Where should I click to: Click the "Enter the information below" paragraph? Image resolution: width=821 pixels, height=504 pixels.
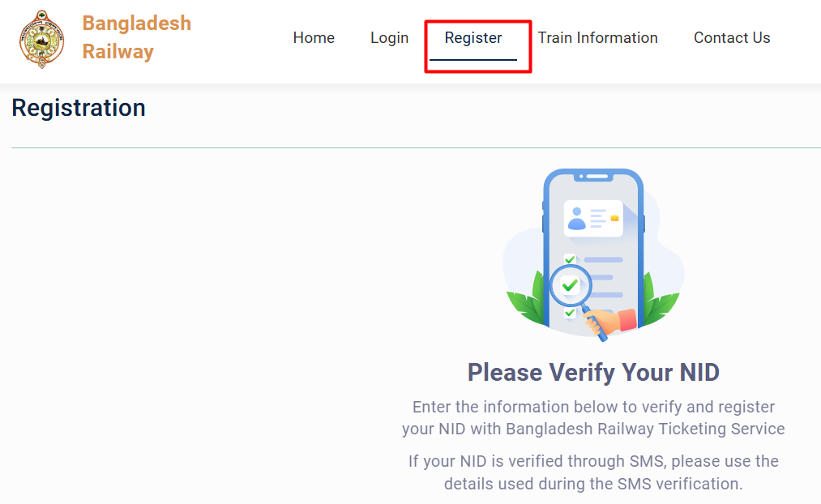tap(593, 417)
